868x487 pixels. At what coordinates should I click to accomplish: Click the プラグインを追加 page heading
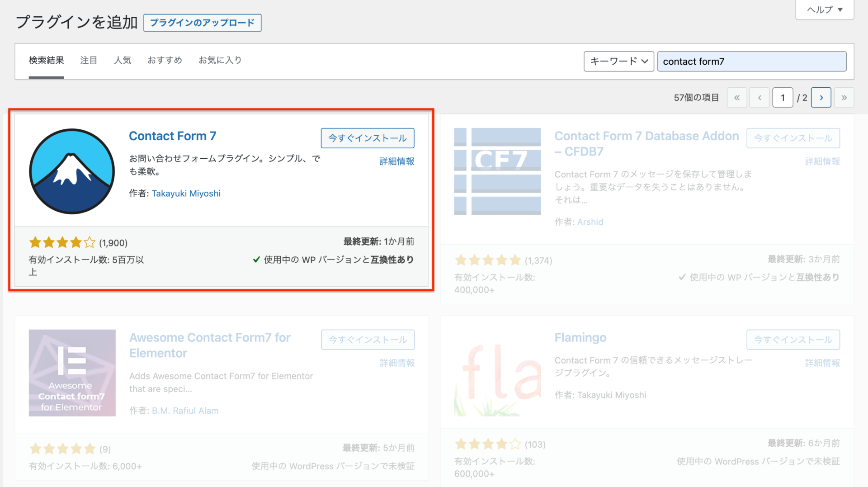click(x=76, y=22)
